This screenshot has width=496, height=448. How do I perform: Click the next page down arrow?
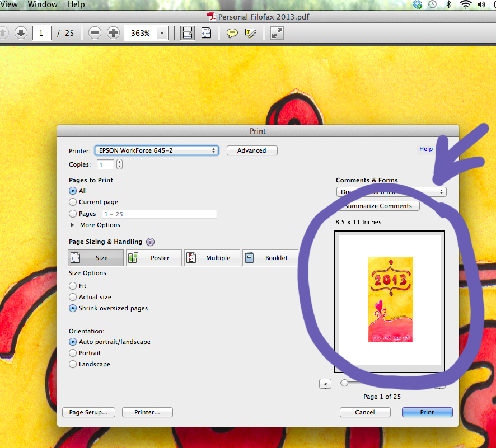coord(21,33)
